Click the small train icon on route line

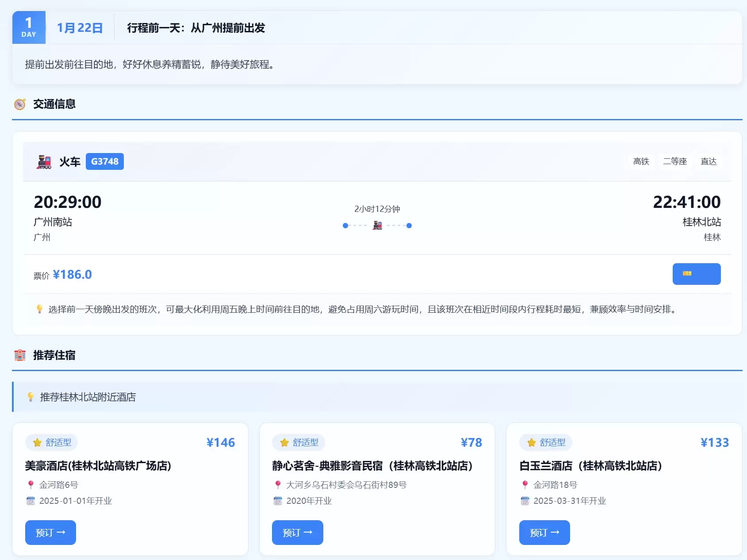(377, 226)
